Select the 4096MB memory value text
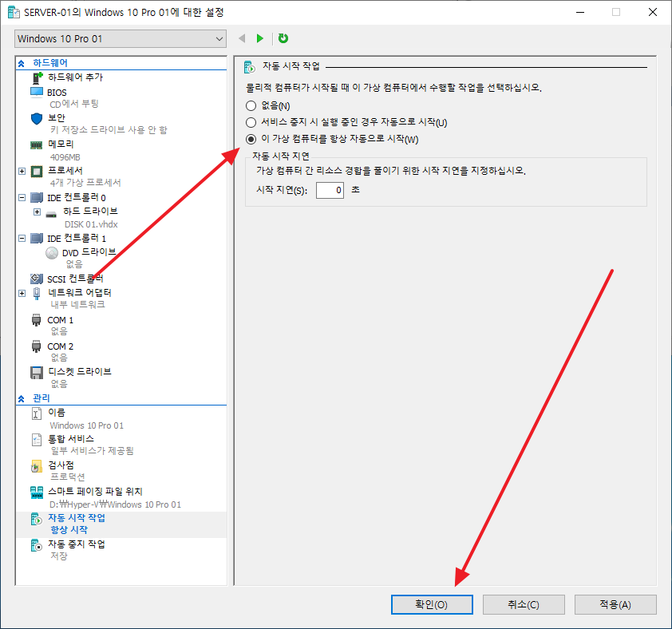This screenshot has width=672, height=629. [x=65, y=157]
